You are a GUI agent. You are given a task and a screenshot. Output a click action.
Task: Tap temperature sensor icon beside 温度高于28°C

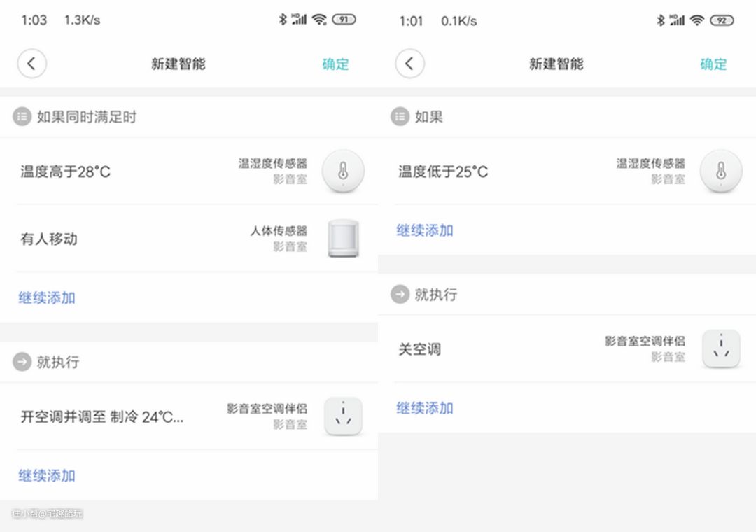pos(343,171)
